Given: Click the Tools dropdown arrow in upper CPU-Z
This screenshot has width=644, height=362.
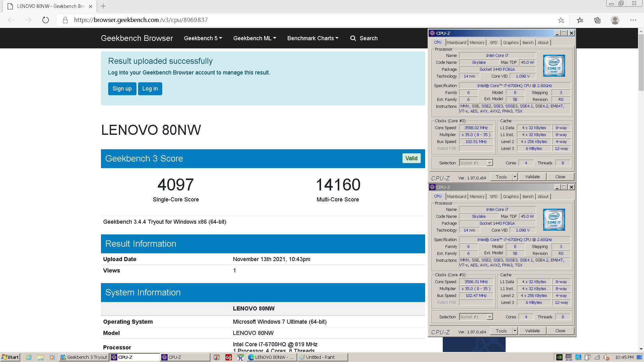Looking at the screenshot, I should coord(515,177).
